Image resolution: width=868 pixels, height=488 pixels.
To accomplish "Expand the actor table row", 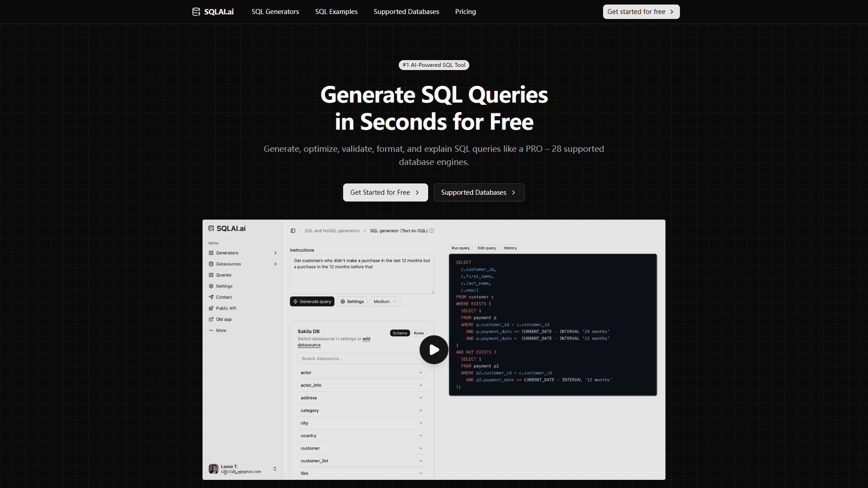I will (x=362, y=373).
